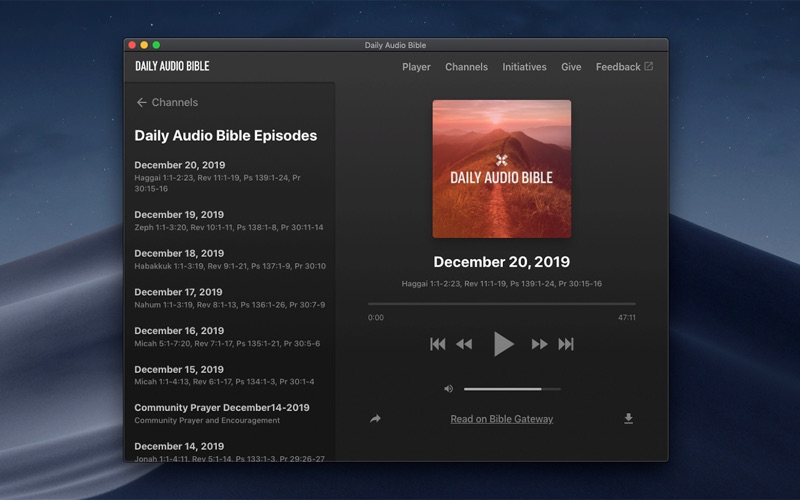Share this episode using arrow icon
The image size is (800, 500).
pos(376,419)
